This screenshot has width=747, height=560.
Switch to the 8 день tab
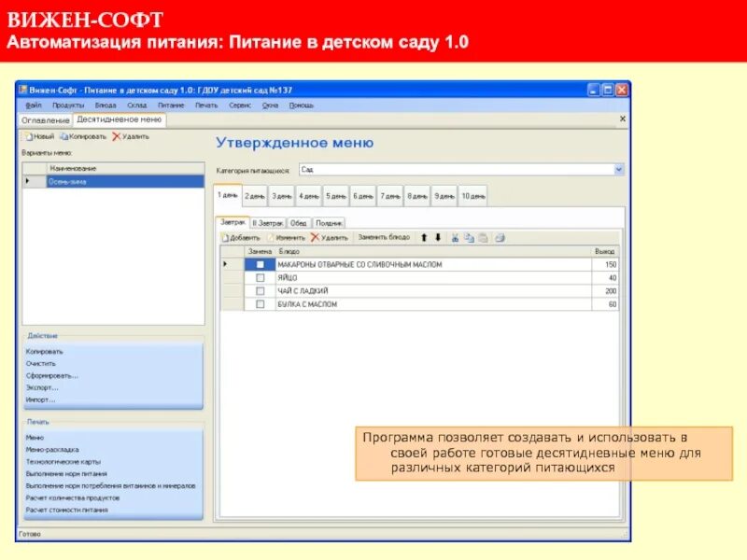coord(416,196)
